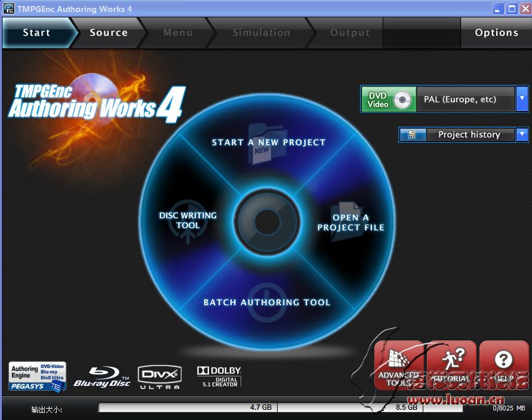
Task: Open the Tutorial running-man button
Action: [451, 366]
